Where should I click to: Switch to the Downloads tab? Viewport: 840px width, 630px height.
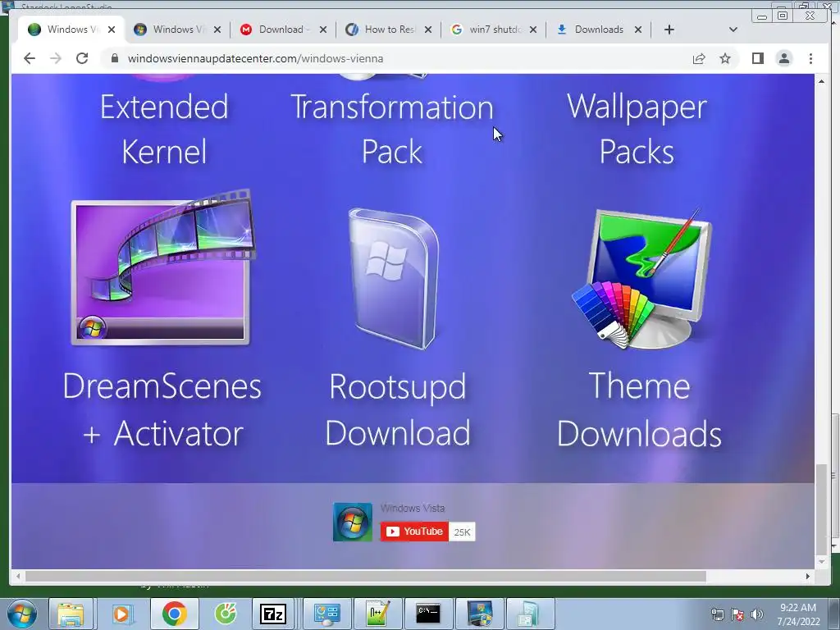[x=598, y=30]
